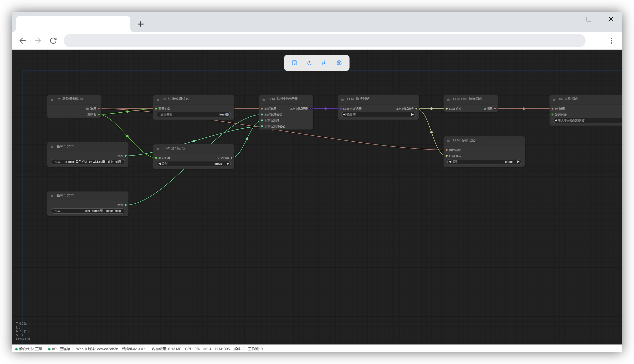Click browser back arrow
Screen dimensions: 634x364
click(23, 41)
